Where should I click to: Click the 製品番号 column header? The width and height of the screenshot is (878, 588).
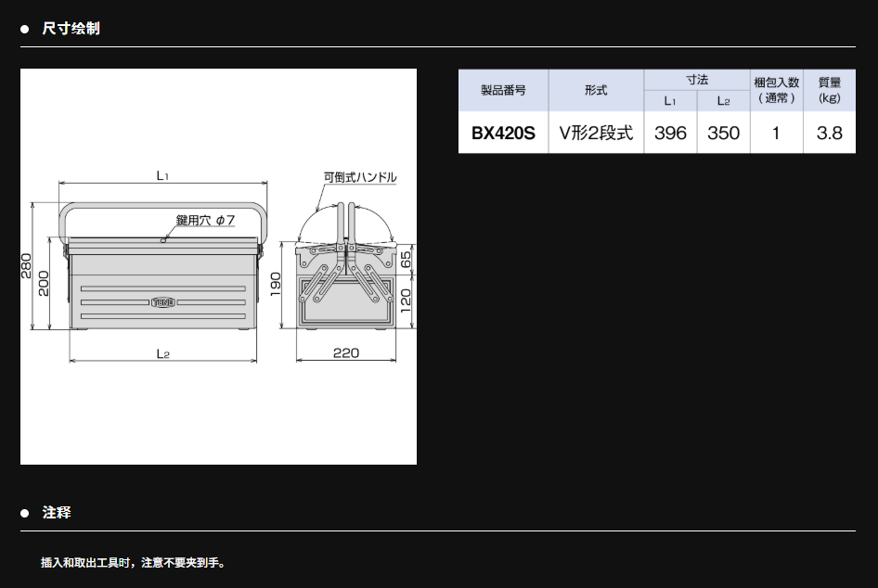click(x=503, y=90)
